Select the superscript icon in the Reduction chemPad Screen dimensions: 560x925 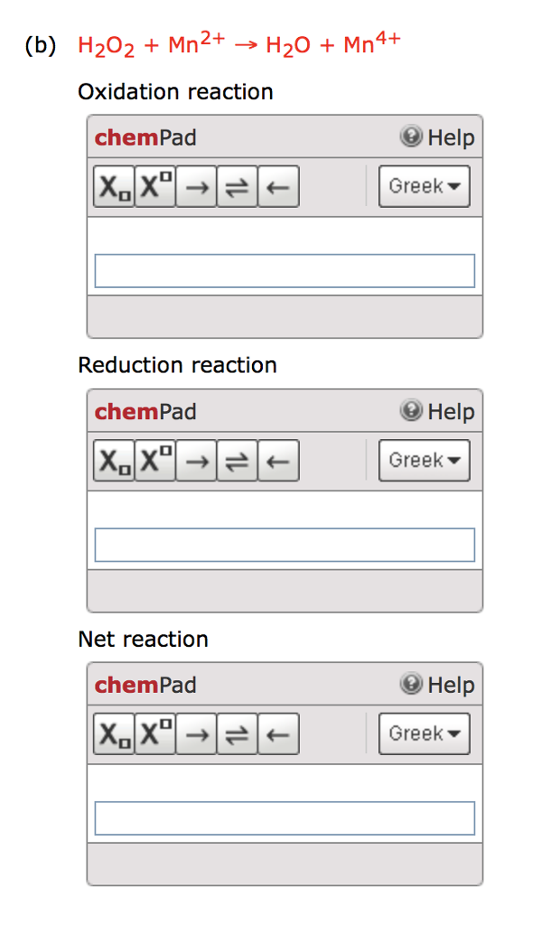pos(154,460)
